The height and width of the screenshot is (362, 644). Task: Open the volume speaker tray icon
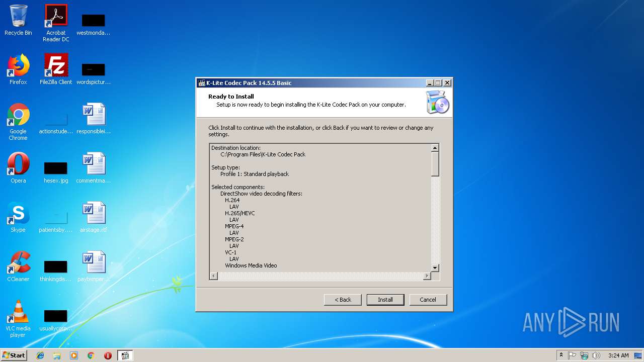[596, 355]
